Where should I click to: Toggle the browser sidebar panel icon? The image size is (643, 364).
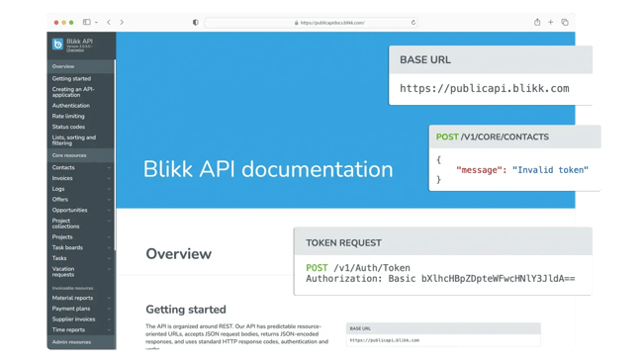tap(86, 22)
